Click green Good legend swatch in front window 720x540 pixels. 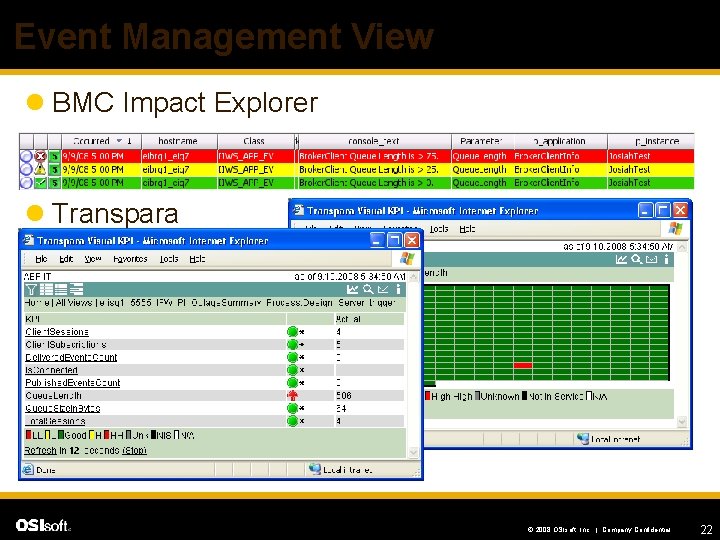pyautogui.click(x=61, y=434)
